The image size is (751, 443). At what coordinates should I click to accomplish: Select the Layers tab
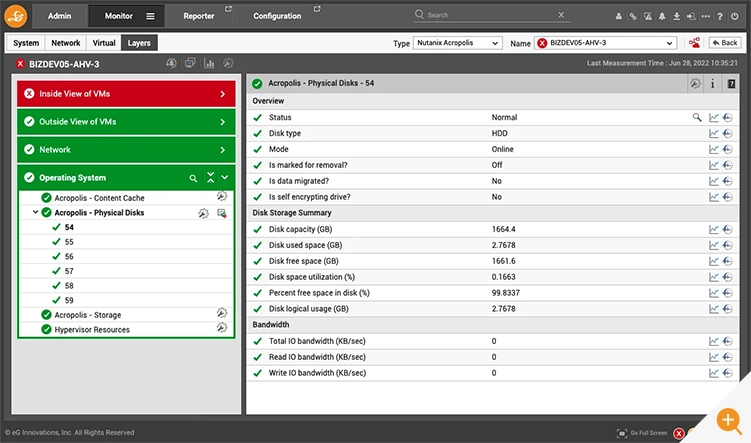tap(139, 43)
